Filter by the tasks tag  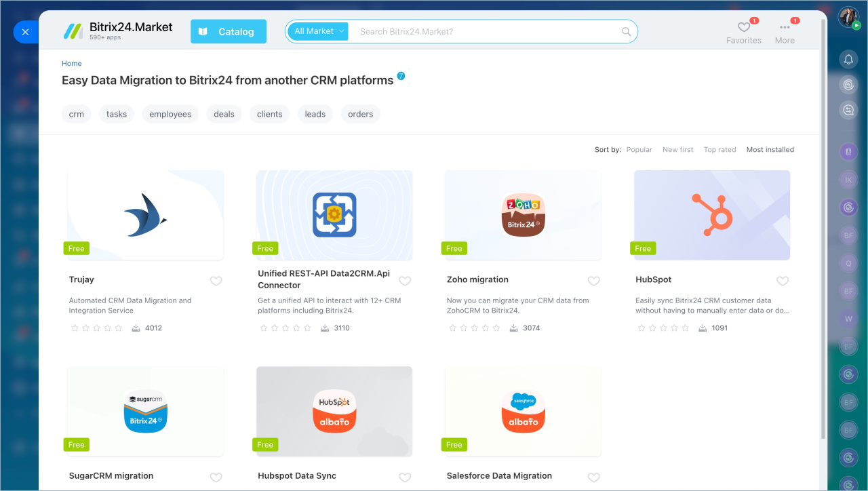point(117,114)
